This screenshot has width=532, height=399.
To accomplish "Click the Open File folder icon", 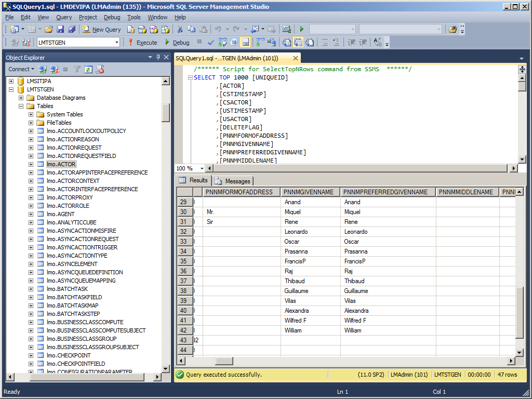I will 49,30.
